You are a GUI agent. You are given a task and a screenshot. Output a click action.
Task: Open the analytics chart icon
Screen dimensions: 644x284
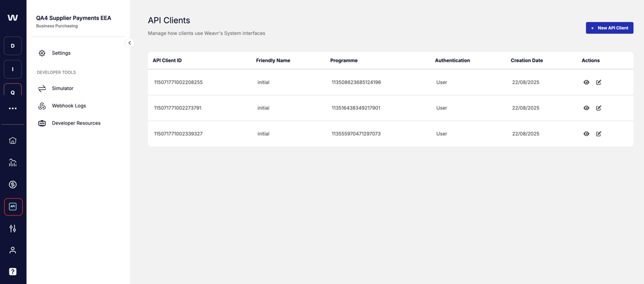pos(13,163)
